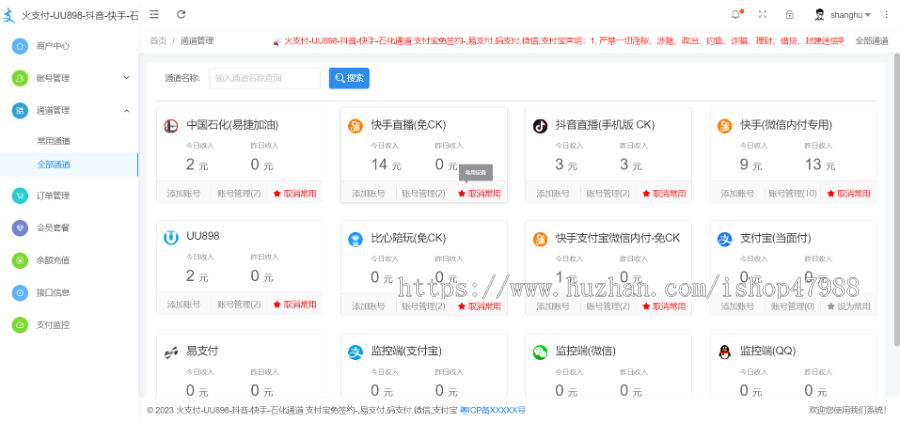
Task: Click the UU898 channel logo
Action: pos(170,238)
